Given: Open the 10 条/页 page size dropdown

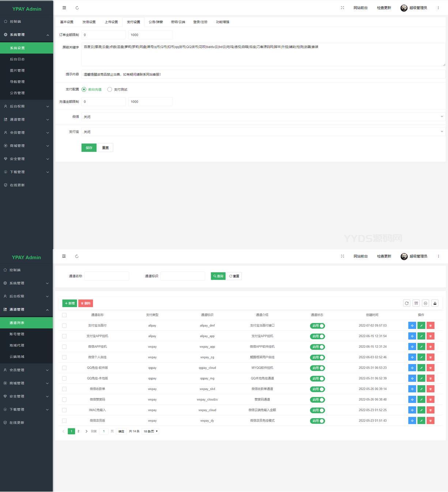Looking at the screenshot, I should (x=151, y=431).
